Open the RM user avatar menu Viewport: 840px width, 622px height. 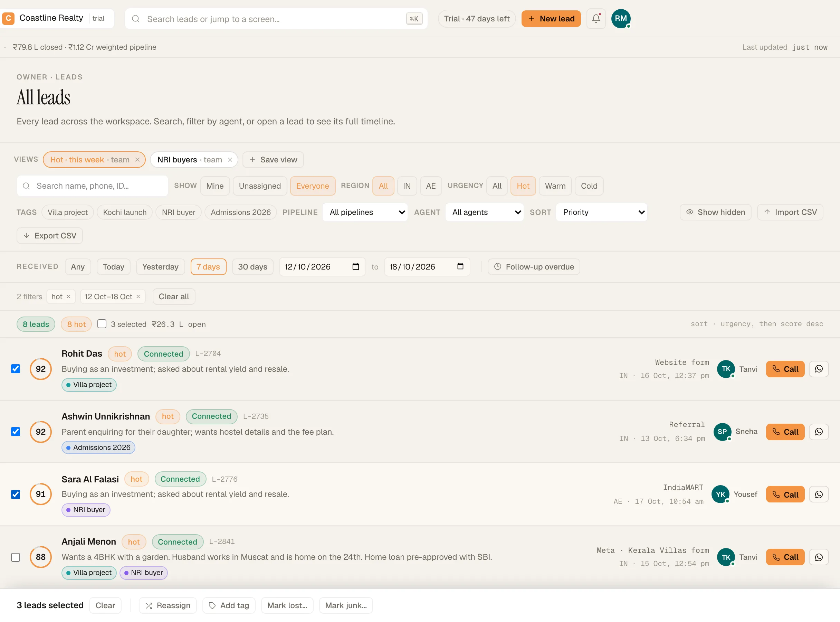[x=621, y=18]
